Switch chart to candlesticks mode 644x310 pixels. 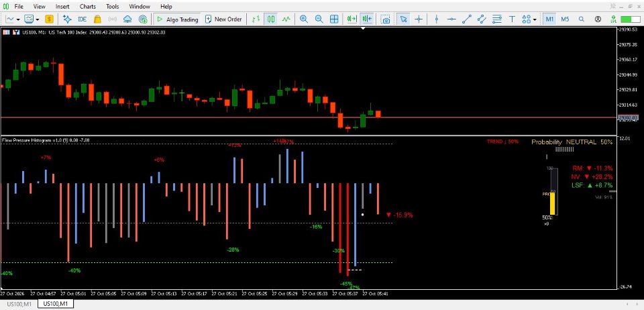(x=271, y=19)
